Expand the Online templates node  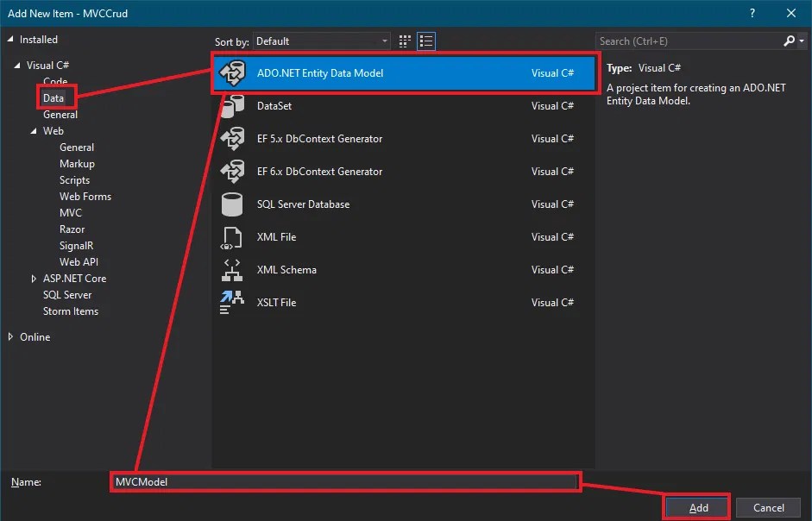(x=10, y=336)
